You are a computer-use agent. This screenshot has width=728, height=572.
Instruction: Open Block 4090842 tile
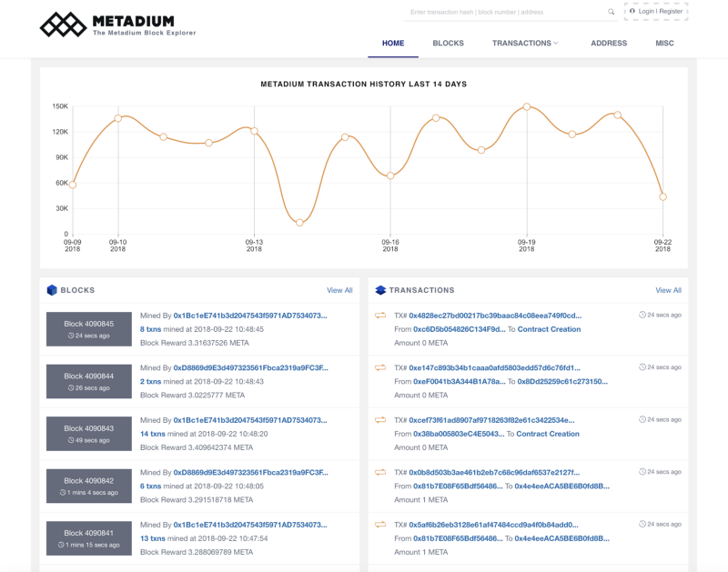coord(88,487)
